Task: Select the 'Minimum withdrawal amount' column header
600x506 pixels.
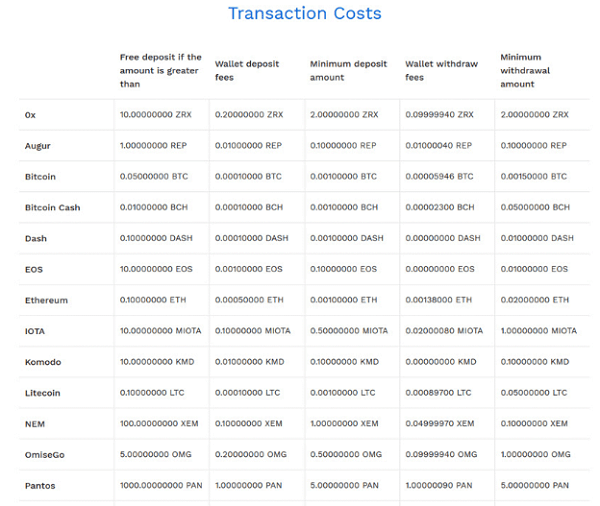Action: [x=525, y=70]
